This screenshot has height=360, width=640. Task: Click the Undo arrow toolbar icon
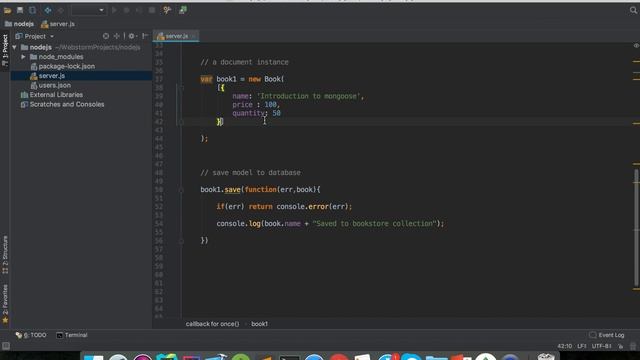(x=48, y=10)
